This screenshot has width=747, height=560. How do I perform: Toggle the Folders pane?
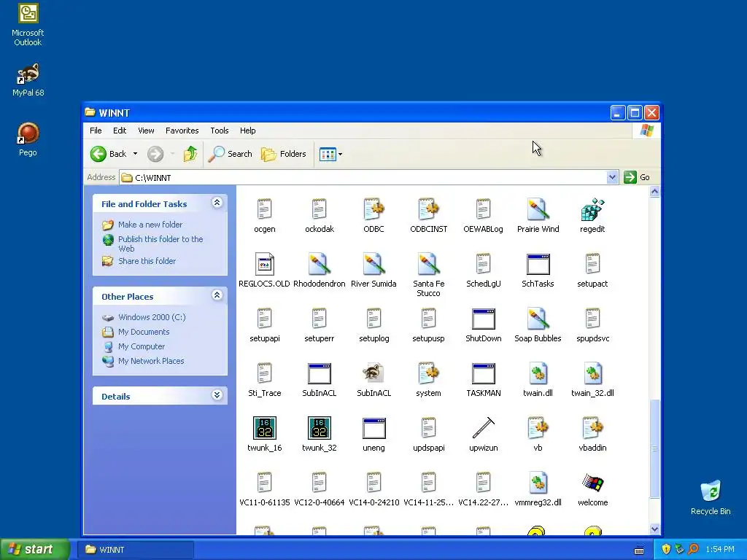click(x=283, y=154)
